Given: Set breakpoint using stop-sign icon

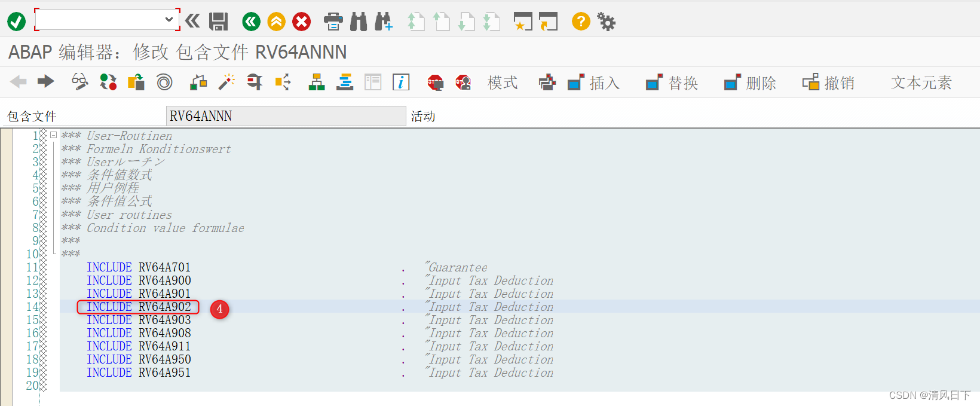Looking at the screenshot, I should pyautogui.click(x=436, y=83).
